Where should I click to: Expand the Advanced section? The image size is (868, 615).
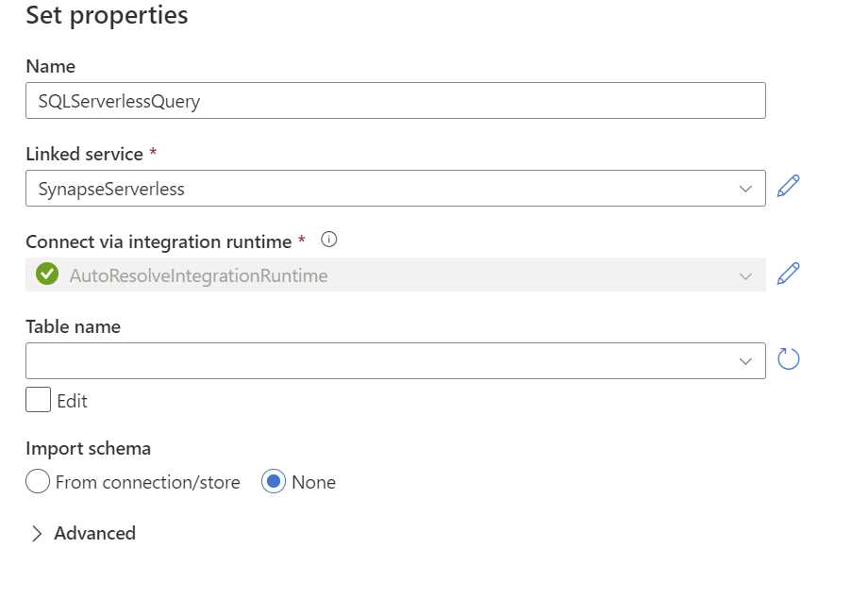[83, 533]
